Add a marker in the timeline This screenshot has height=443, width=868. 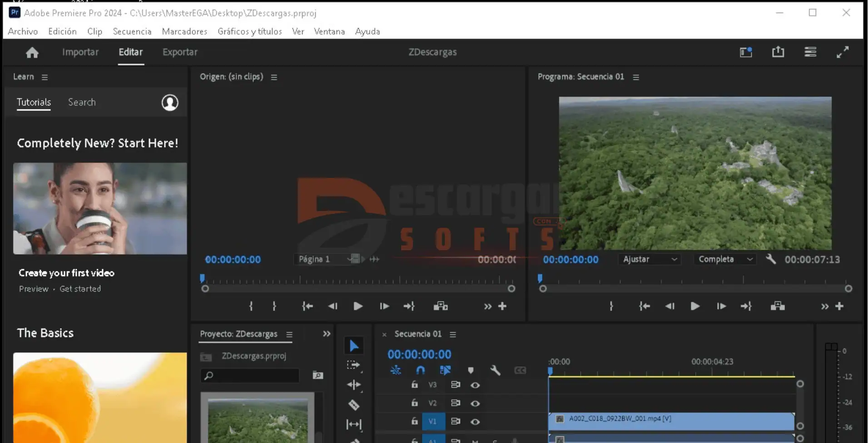[471, 370]
